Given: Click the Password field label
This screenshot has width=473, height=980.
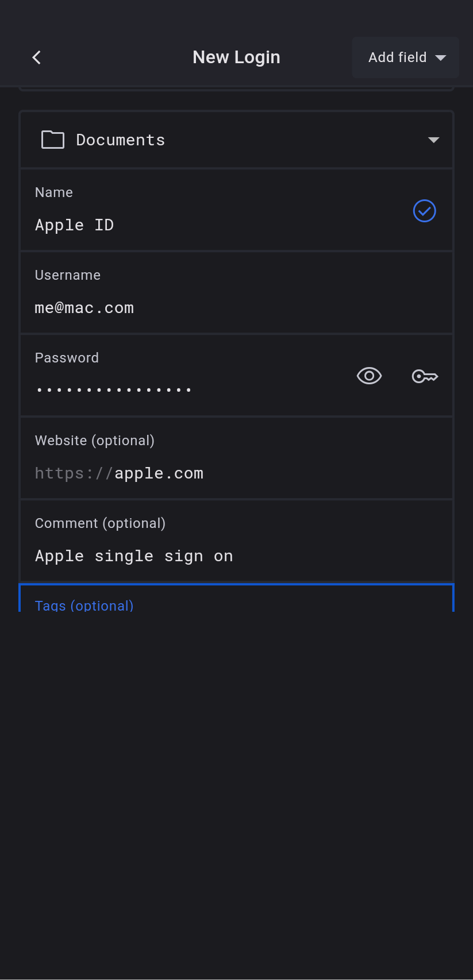Looking at the screenshot, I should point(67,358).
